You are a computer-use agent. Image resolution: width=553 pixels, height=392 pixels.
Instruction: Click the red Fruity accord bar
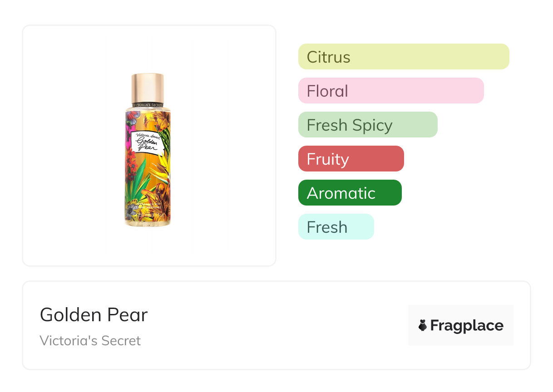(351, 159)
